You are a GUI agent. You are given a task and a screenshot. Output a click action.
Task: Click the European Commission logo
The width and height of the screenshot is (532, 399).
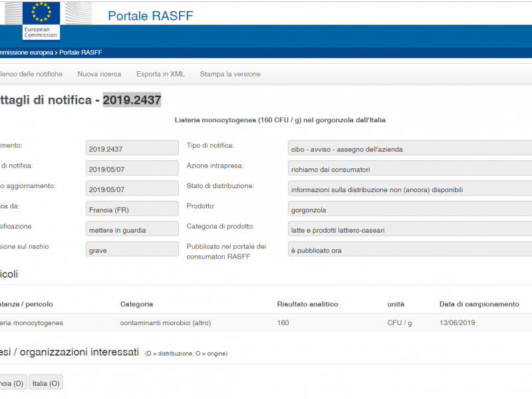(x=41, y=21)
